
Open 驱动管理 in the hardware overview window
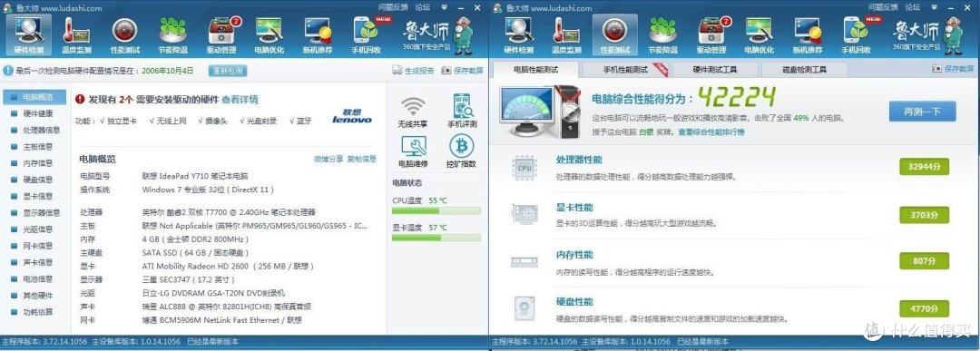click(222, 35)
